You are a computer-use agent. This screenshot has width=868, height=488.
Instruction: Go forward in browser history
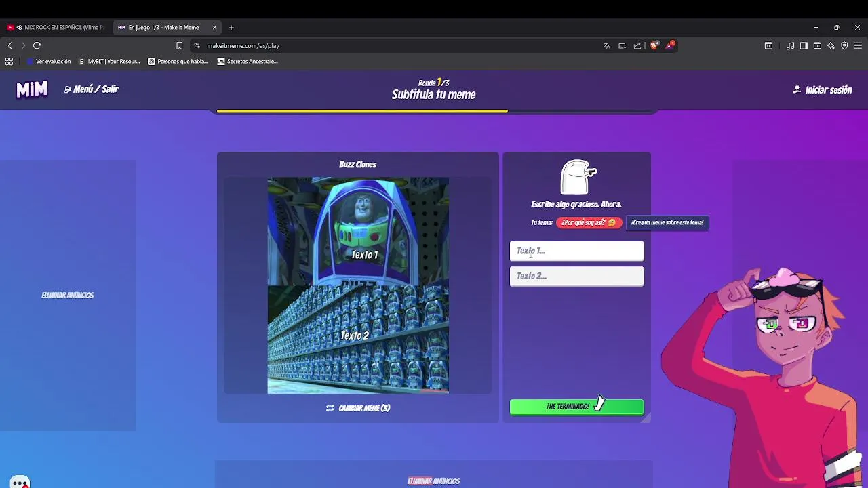[23, 45]
